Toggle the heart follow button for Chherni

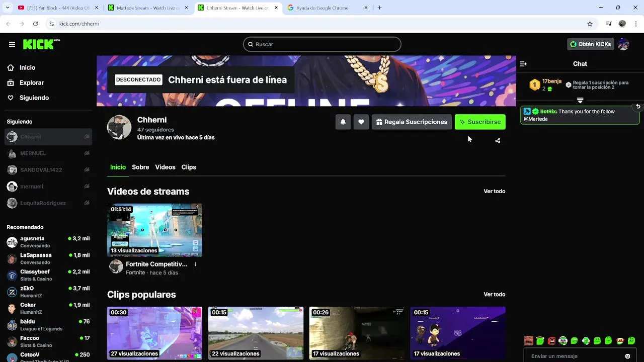click(361, 122)
